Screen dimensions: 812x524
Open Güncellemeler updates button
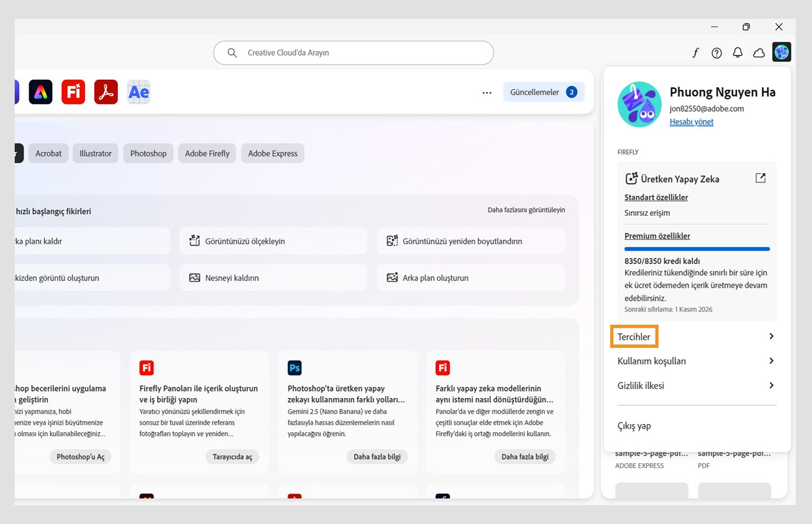[544, 92]
